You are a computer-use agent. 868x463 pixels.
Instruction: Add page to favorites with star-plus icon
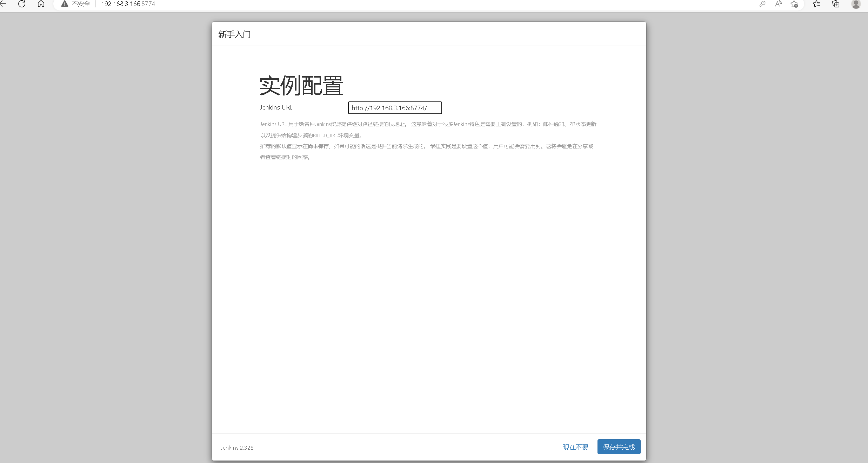(794, 4)
